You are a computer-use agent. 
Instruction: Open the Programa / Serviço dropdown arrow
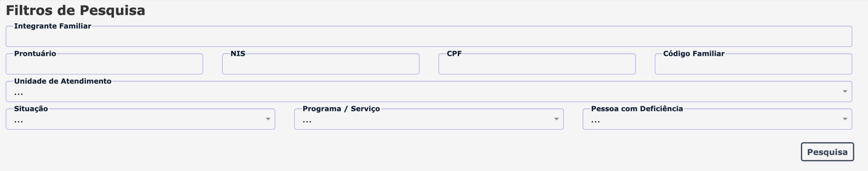(x=556, y=119)
